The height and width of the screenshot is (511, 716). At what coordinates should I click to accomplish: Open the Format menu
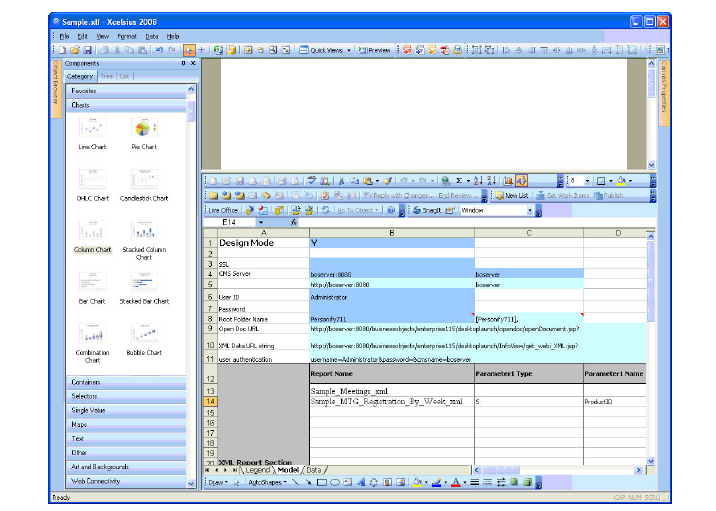click(127, 36)
